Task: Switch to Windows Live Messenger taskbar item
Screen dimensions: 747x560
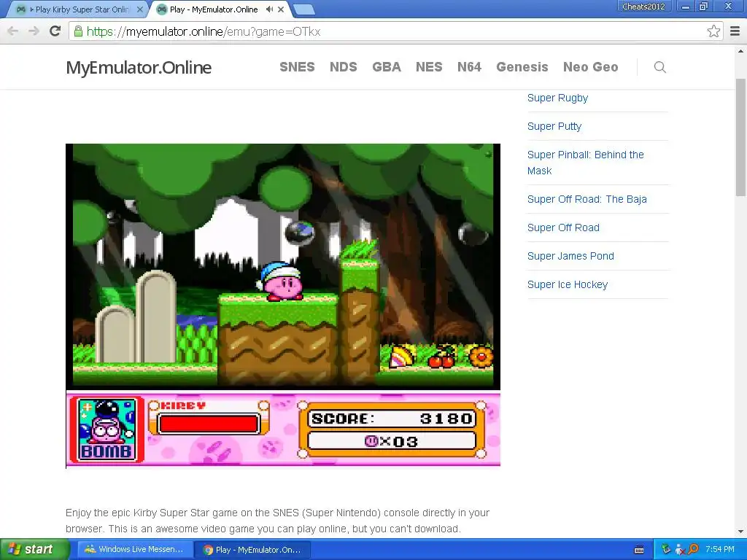Action: (x=134, y=550)
